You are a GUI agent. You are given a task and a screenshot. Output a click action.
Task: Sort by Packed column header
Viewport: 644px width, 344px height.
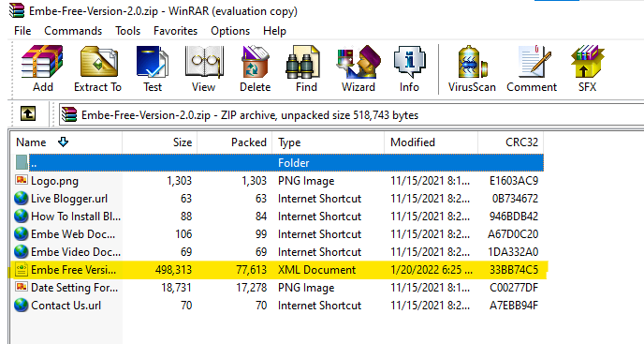(235, 142)
